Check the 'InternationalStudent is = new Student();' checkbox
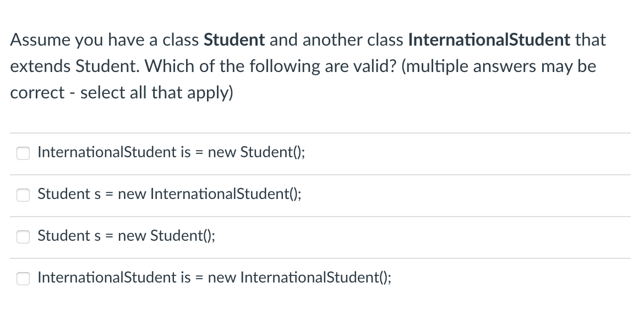 tap(23, 153)
